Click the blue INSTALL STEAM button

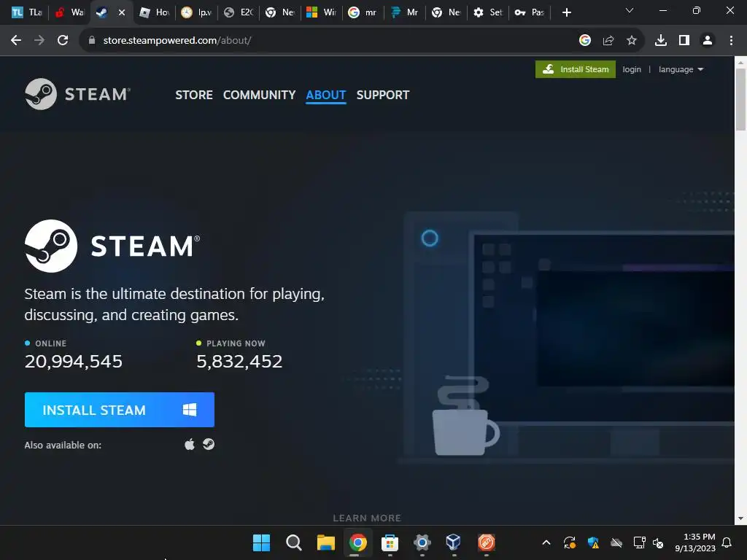tap(120, 410)
